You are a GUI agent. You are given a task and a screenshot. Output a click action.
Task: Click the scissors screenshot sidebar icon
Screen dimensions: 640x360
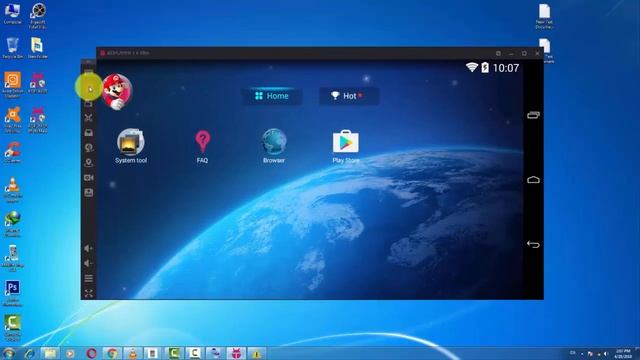[x=89, y=118]
